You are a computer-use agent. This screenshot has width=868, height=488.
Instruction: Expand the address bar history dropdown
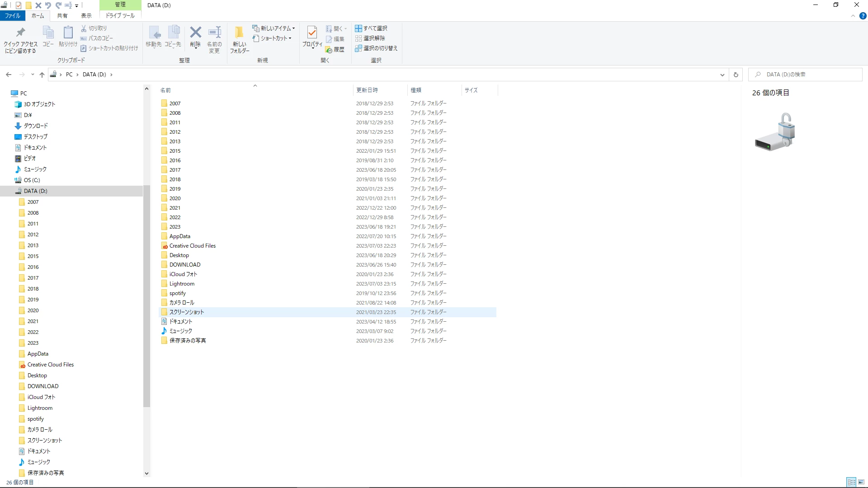click(722, 75)
